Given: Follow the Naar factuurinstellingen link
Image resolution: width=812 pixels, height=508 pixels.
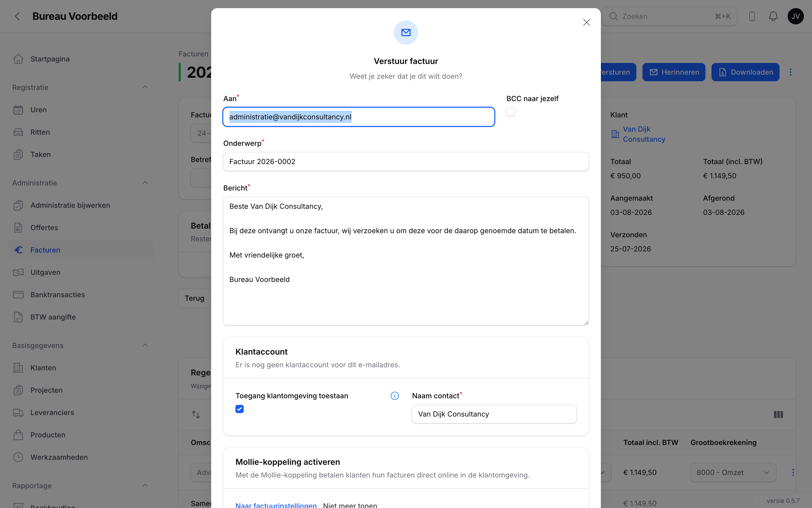Looking at the screenshot, I should (276, 505).
